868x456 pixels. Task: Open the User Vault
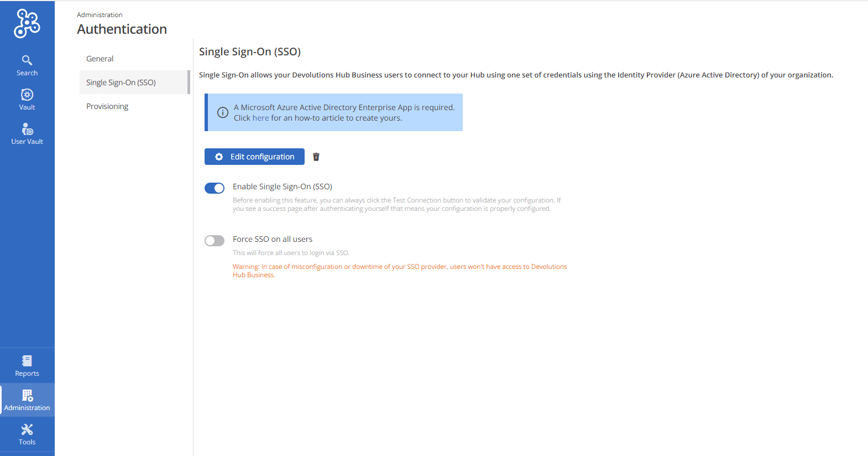tap(27, 134)
